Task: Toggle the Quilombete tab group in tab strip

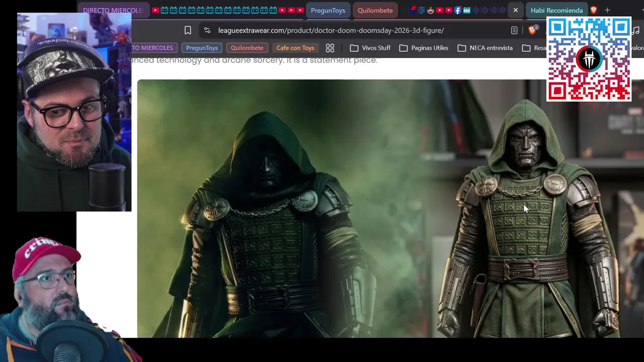Action: (375, 10)
